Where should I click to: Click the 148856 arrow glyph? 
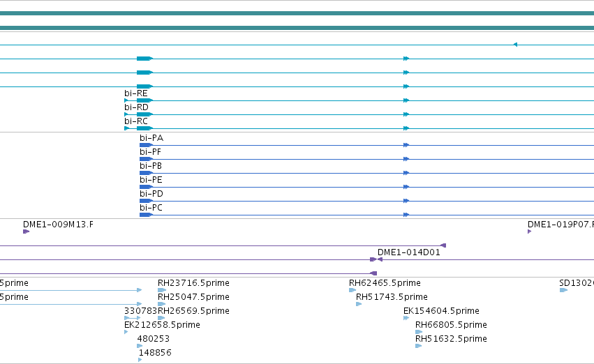[140, 360]
